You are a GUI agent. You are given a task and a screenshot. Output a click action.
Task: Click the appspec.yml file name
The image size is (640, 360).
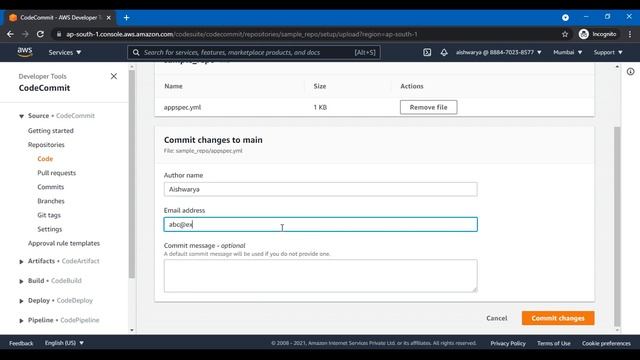182,107
